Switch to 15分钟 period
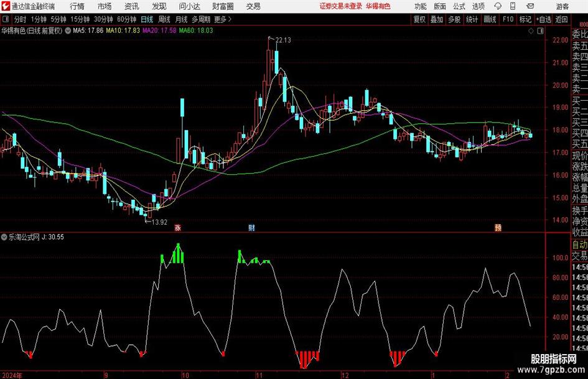The width and height of the screenshot is (588, 379). point(80,19)
